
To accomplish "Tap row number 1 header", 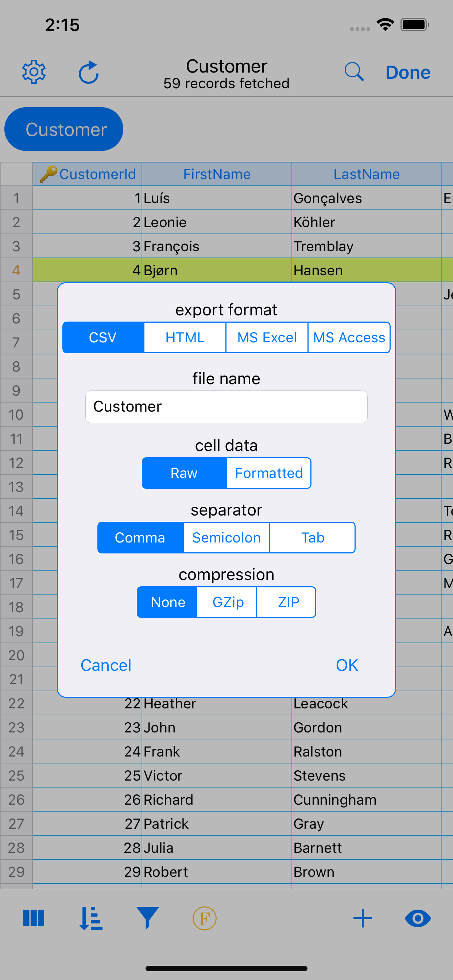I will (16, 198).
